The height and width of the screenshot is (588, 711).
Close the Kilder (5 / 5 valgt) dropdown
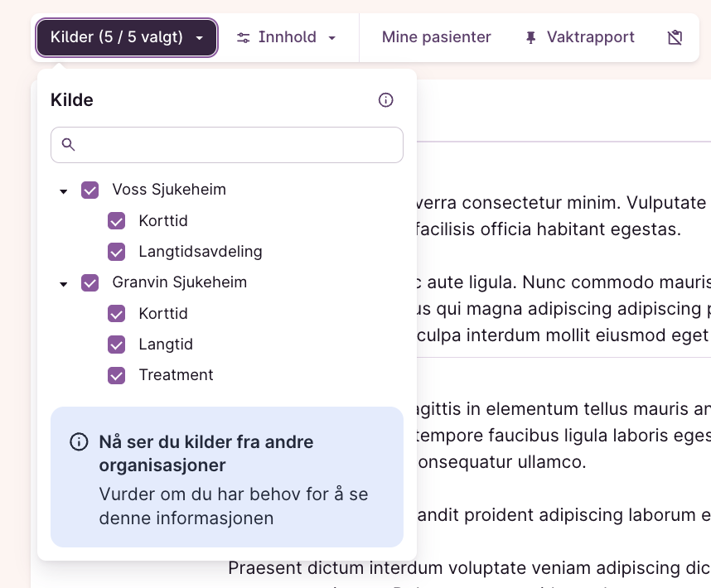(x=127, y=38)
